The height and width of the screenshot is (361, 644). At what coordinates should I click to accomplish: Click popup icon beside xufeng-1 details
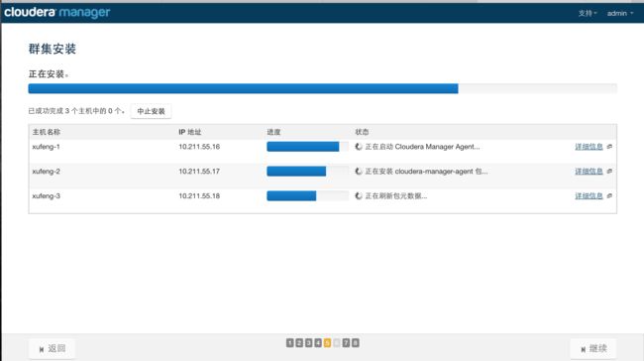point(609,147)
